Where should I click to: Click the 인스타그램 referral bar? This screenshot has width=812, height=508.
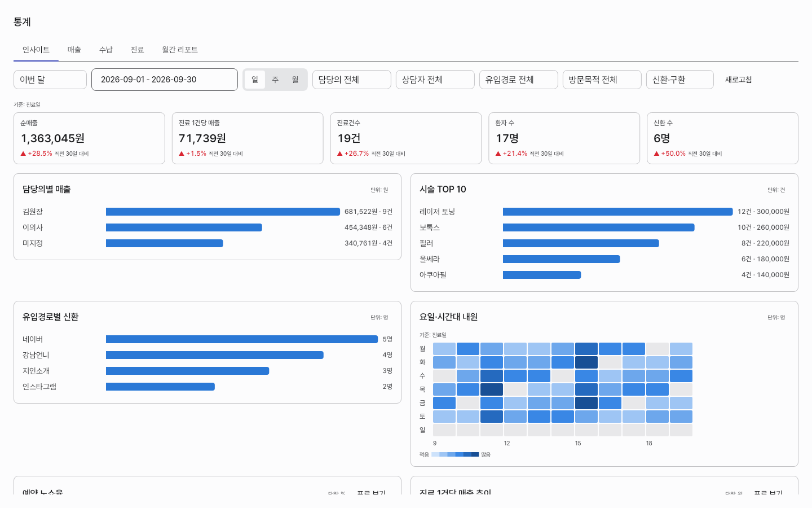(160, 387)
